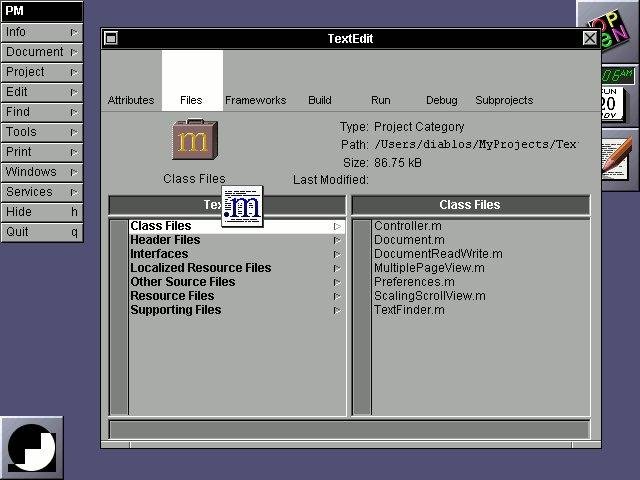Click the 86.75 kB size value

click(x=398, y=163)
